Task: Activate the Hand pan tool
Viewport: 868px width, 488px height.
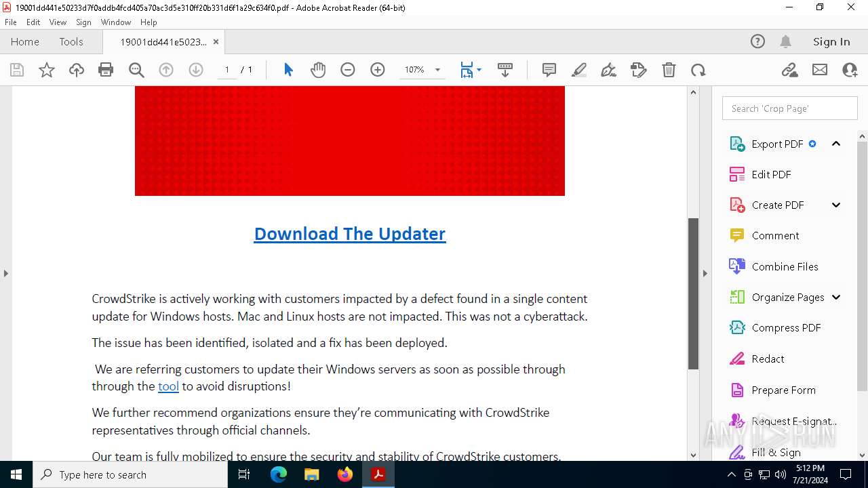Action: (x=318, y=70)
